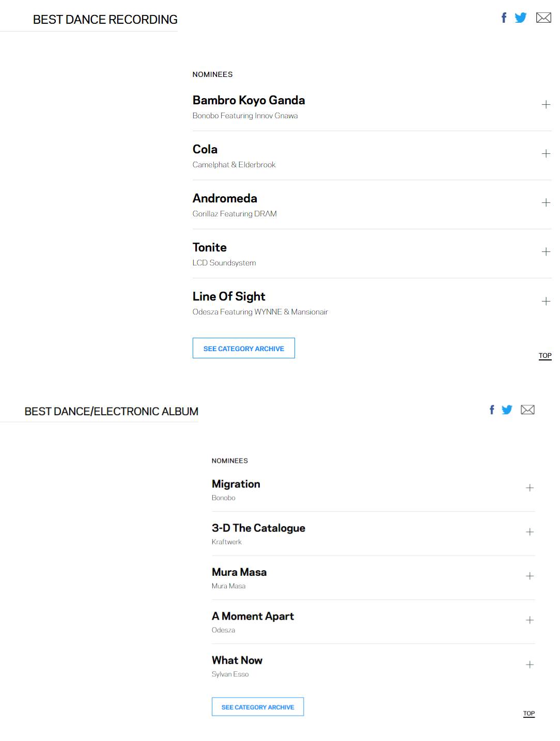
Task: Jump to TOP from Dance Recording section
Action: (545, 356)
